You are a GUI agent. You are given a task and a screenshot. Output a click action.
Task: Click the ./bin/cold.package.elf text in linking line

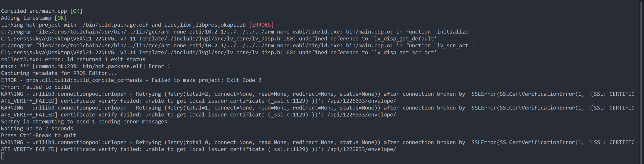(114, 25)
